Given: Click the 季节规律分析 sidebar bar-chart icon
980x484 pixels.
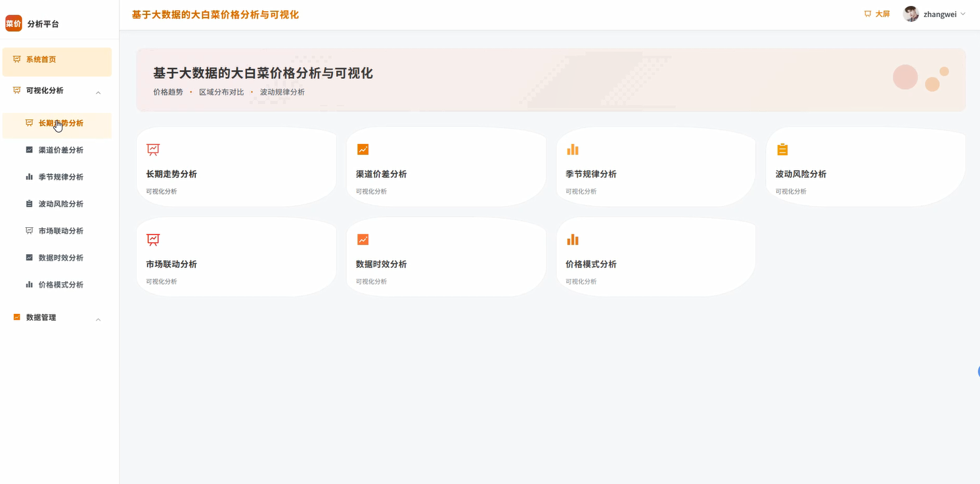Looking at the screenshot, I should (x=29, y=177).
